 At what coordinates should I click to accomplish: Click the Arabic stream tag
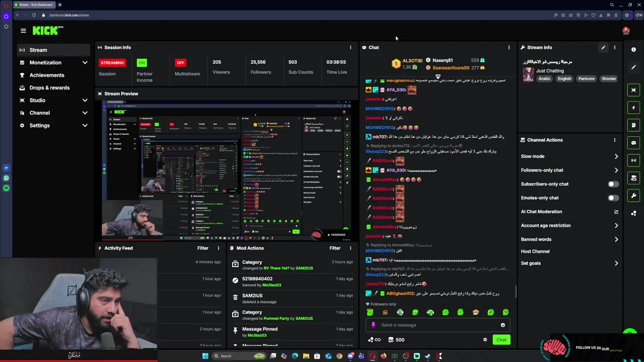544,79
